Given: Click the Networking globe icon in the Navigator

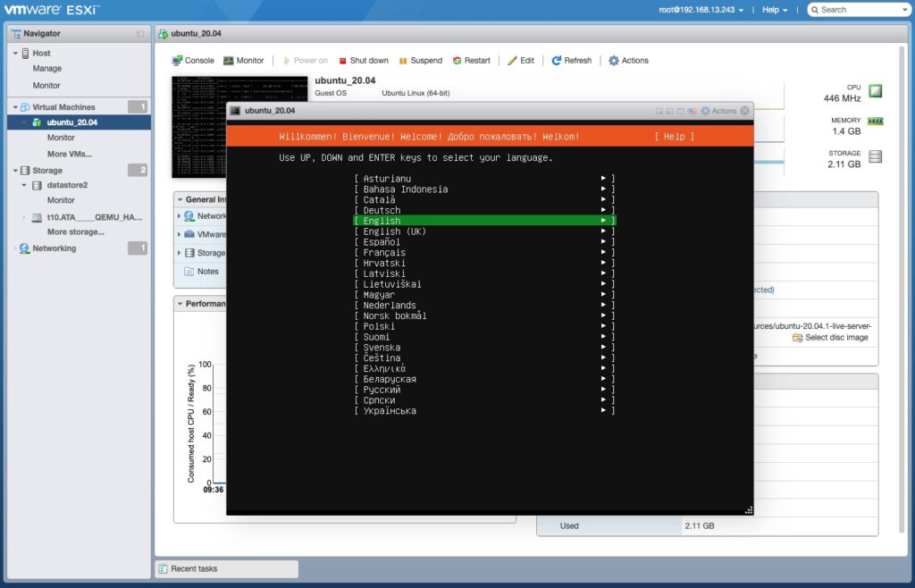Looking at the screenshot, I should tap(24, 248).
